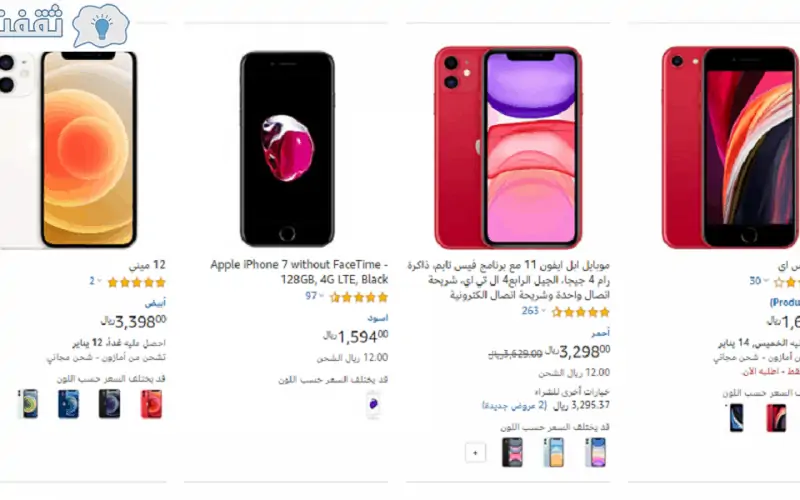Open the Arabic iPhone 11 product title
Image resolution: width=800 pixels, height=500 pixels.
(x=508, y=280)
